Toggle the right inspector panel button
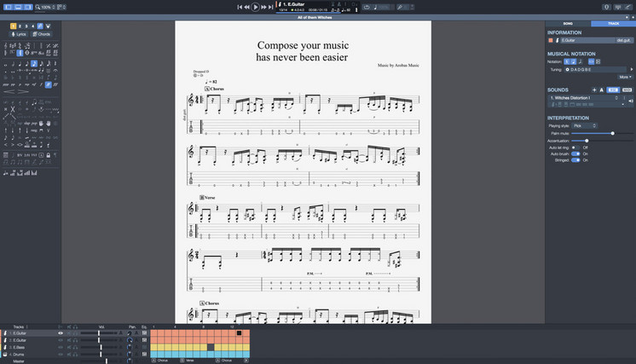The height and width of the screenshot is (364, 636). pyautogui.click(x=27, y=7)
